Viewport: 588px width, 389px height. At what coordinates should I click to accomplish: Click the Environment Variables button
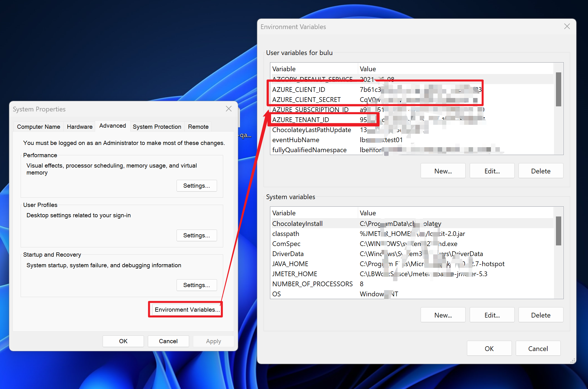point(187,310)
